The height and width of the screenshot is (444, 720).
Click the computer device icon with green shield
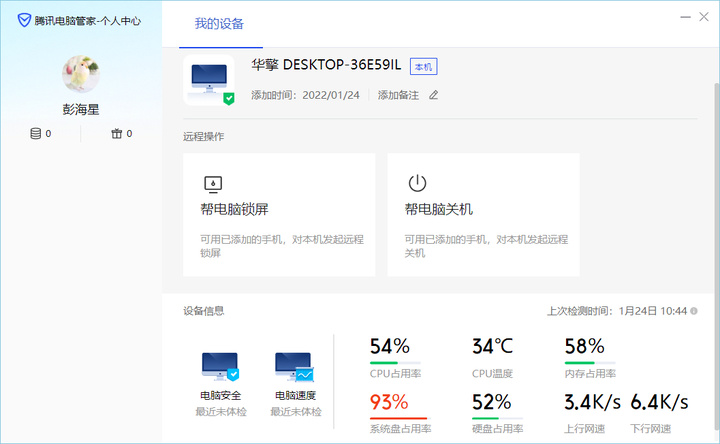(x=209, y=80)
